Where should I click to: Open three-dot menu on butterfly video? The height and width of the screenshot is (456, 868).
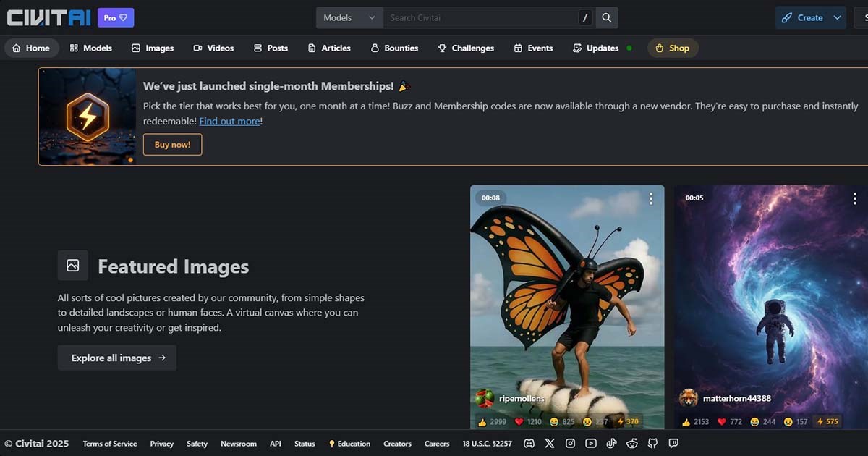(x=651, y=198)
